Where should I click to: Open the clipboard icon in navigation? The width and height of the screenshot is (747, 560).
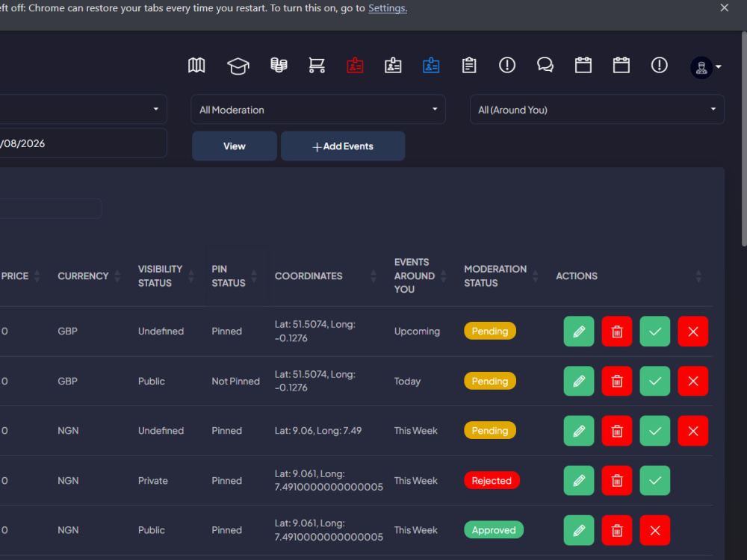469,65
